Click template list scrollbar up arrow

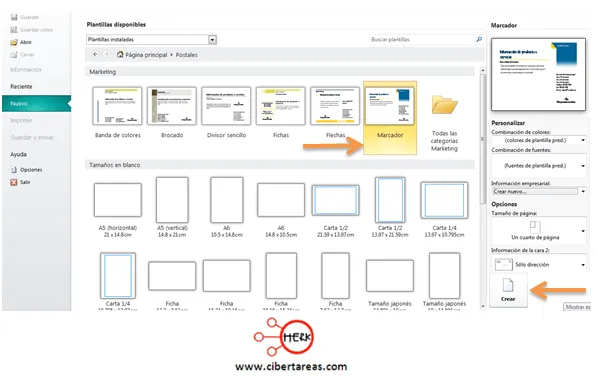point(482,71)
